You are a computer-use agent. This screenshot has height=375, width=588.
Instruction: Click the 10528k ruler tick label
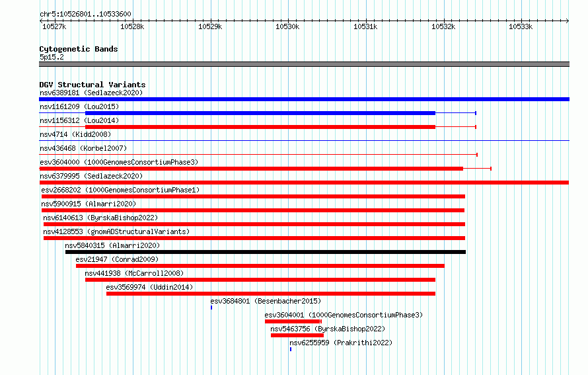point(132,26)
